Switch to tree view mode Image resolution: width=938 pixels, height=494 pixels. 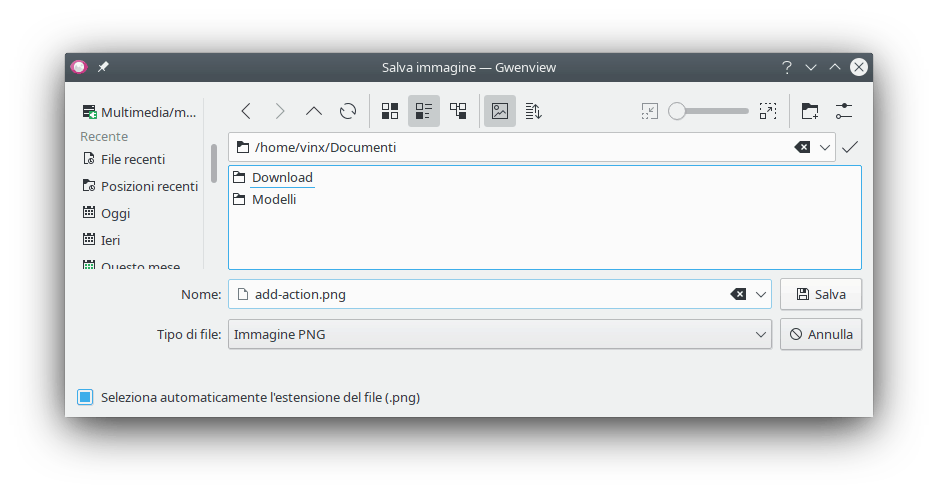[458, 111]
